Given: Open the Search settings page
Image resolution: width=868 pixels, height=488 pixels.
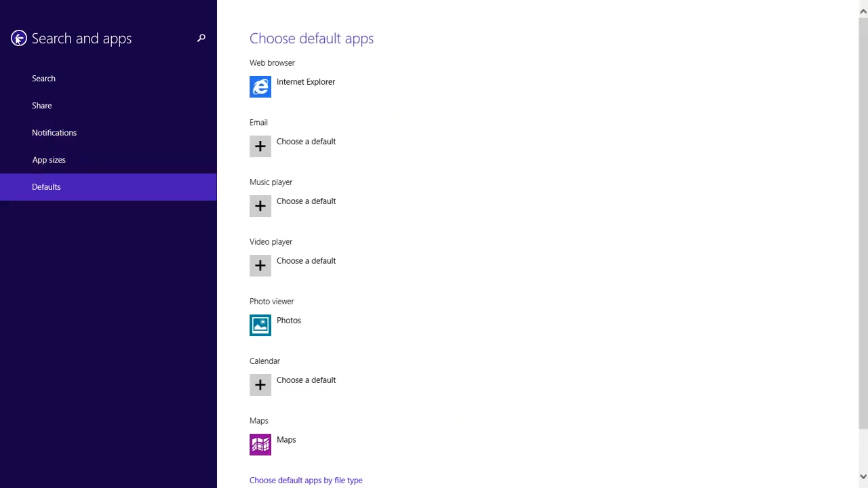Looking at the screenshot, I should click(43, 79).
